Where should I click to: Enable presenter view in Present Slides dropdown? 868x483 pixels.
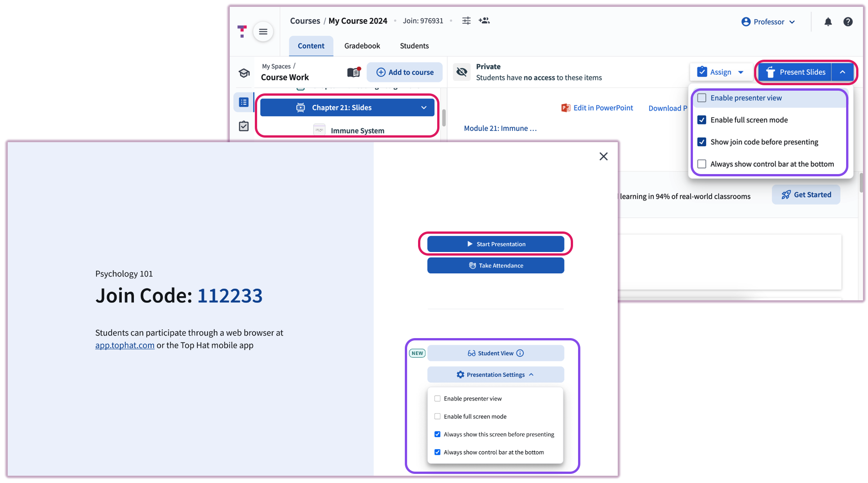[x=702, y=98]
